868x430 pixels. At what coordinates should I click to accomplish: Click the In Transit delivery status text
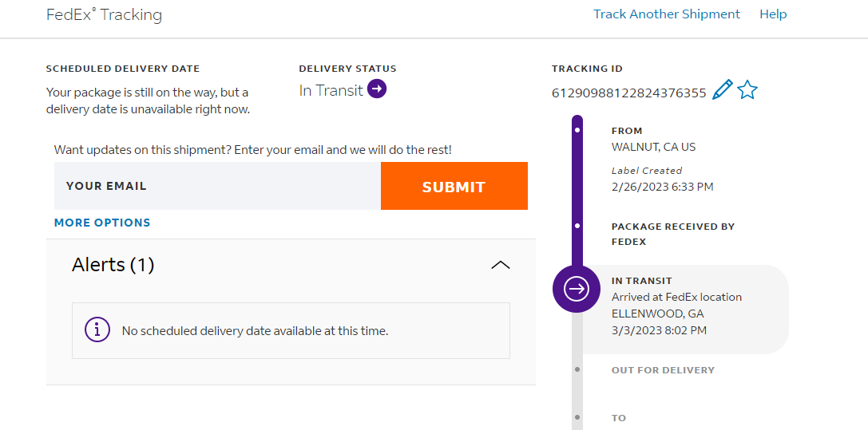[331, 90]
